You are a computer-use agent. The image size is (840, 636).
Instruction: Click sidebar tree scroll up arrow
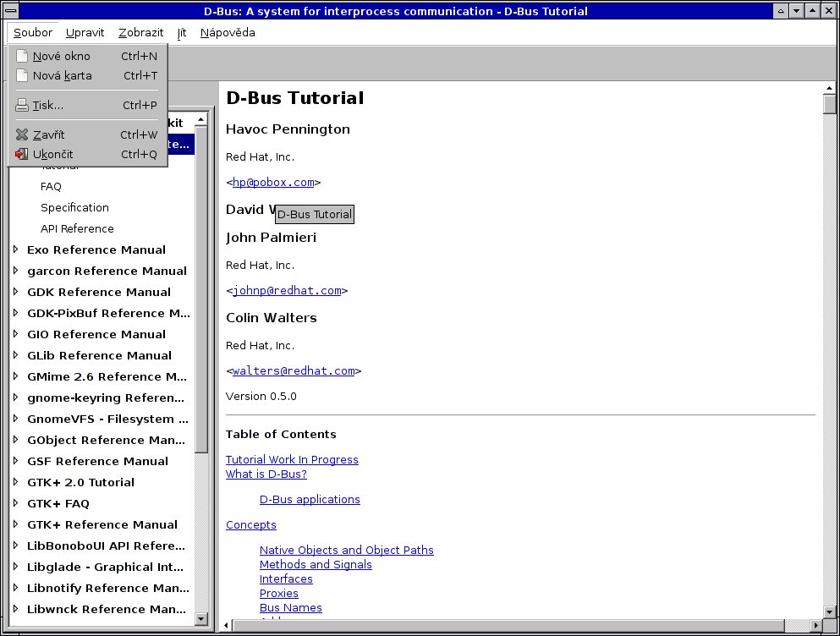click(x=200, y=119)
